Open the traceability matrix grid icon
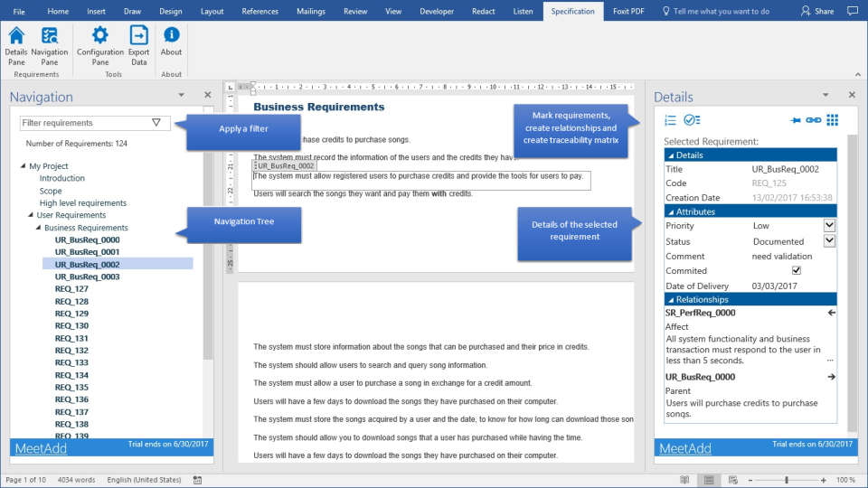This screenshot has width=868, height=488. coord(832,120)
